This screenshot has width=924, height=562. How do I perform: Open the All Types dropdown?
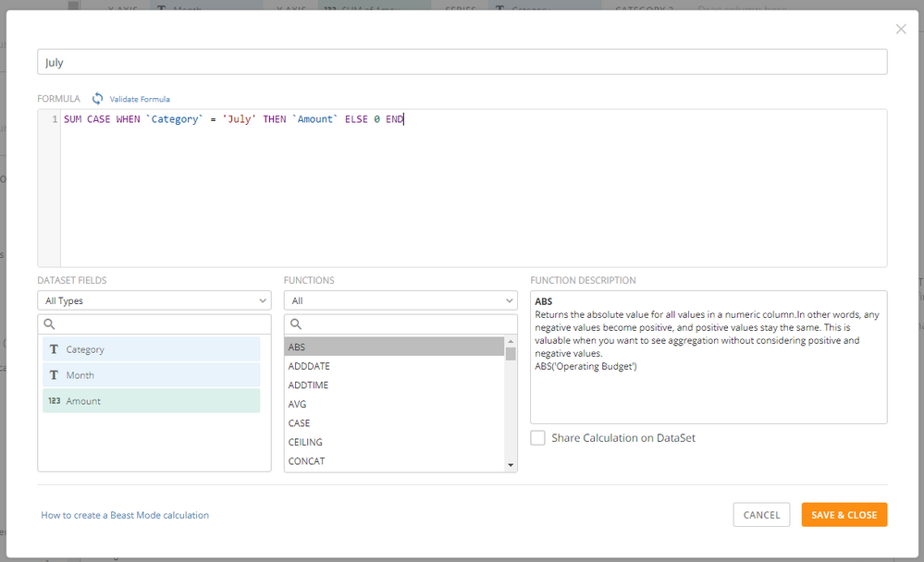[x=154, y=300]
